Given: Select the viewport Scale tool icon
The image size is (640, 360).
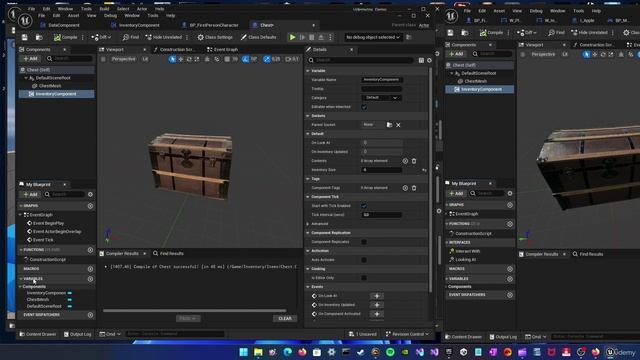Looking at the screenshot, I should [x=197, y=59].
